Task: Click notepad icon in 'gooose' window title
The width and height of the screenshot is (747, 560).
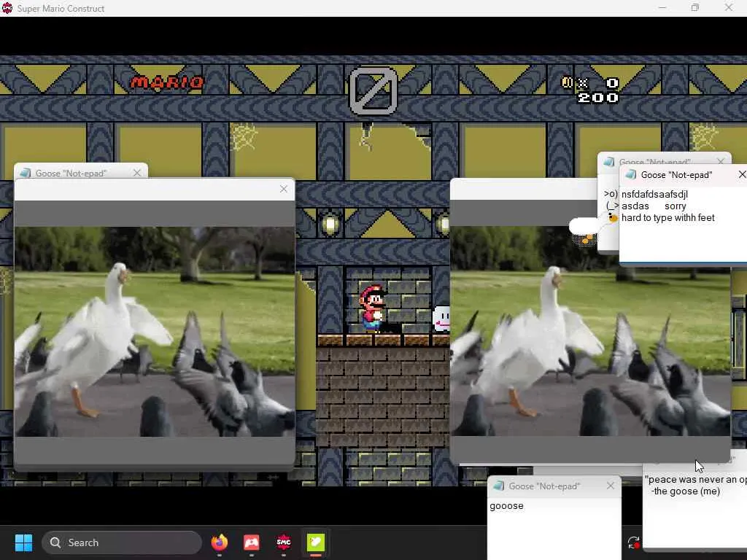Action: [x=499, y=486]
